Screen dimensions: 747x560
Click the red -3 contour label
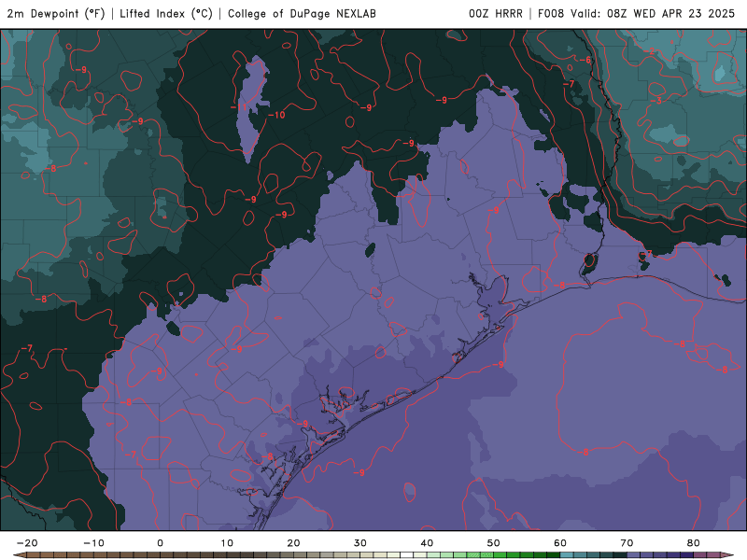click(656, 101)
